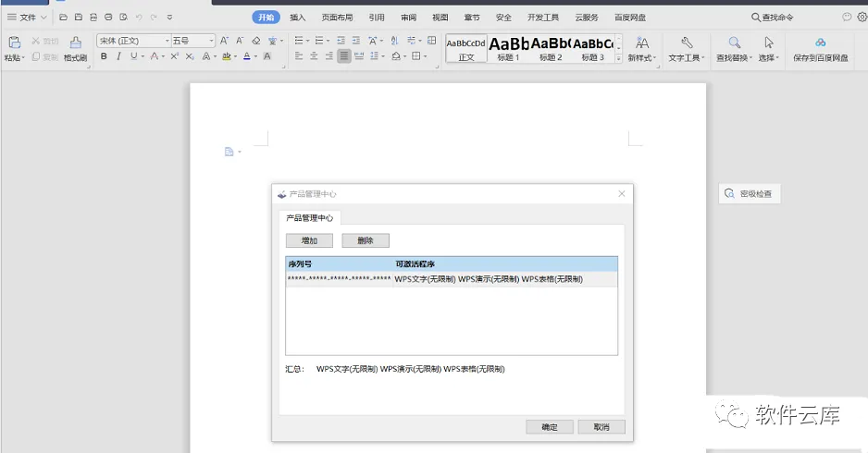
Task: Click the 增加 button in dialog
Action: pos(309,240)
